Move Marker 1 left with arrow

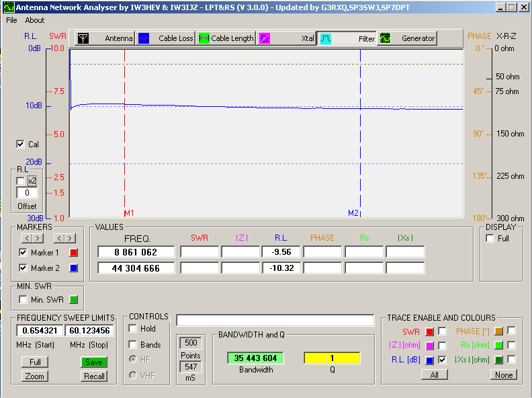[x=28, y=238]
